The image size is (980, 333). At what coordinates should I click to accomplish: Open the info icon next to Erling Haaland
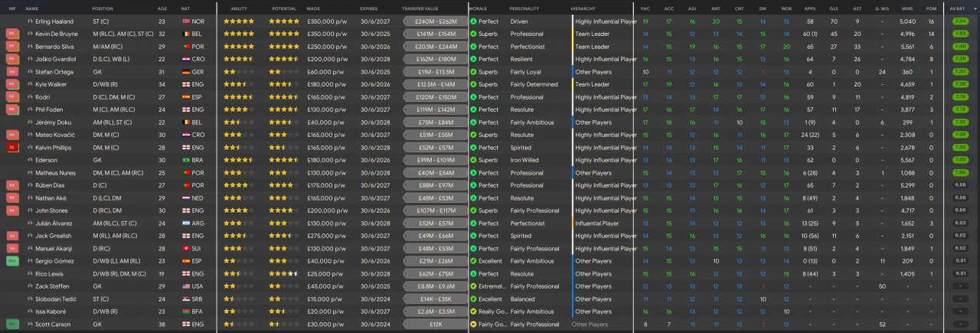[29, 21]
